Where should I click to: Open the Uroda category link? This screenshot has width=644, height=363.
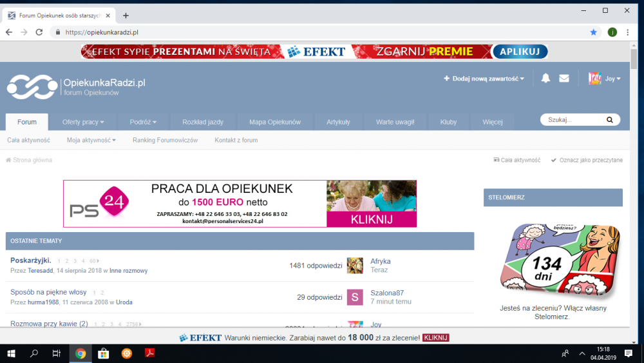point(124,302)
